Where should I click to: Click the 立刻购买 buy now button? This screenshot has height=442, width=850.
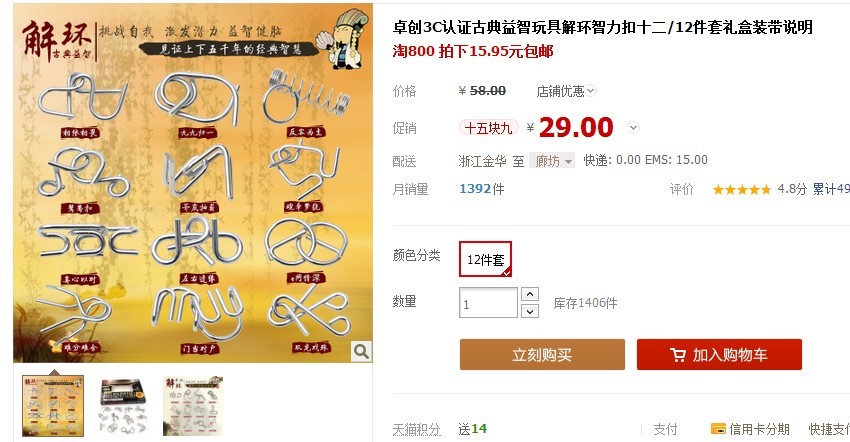coord(542,355)
